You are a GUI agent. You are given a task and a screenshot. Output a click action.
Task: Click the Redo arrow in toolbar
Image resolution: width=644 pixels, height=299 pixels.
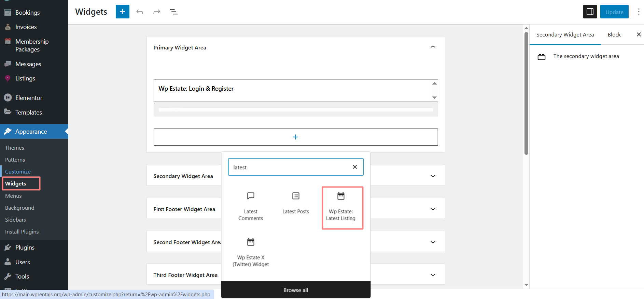(157, 12)
